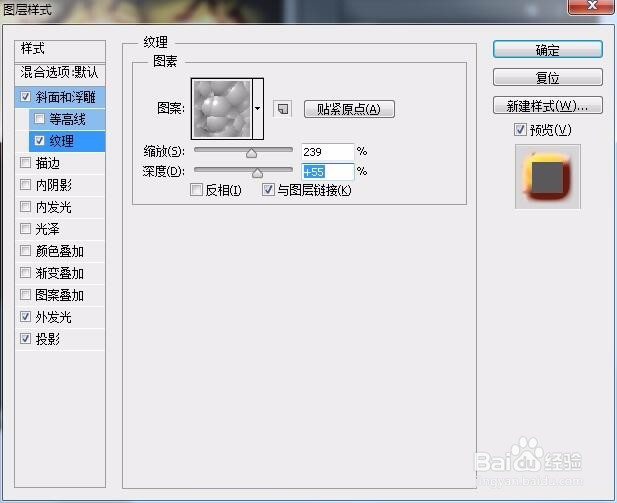
Task: Open 投影 settings by label
Action: coord(47,339)
